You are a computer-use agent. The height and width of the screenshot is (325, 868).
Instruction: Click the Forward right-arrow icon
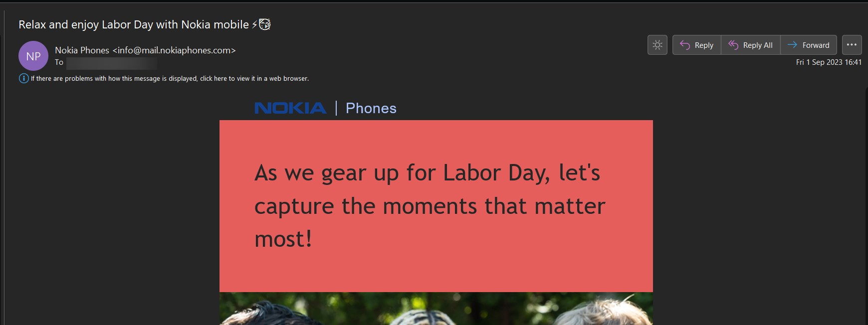pyautogui.click(x=792, y=45)
